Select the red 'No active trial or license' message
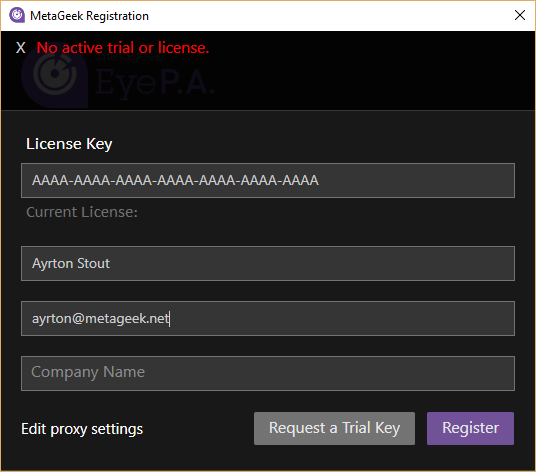 point(123,48)
